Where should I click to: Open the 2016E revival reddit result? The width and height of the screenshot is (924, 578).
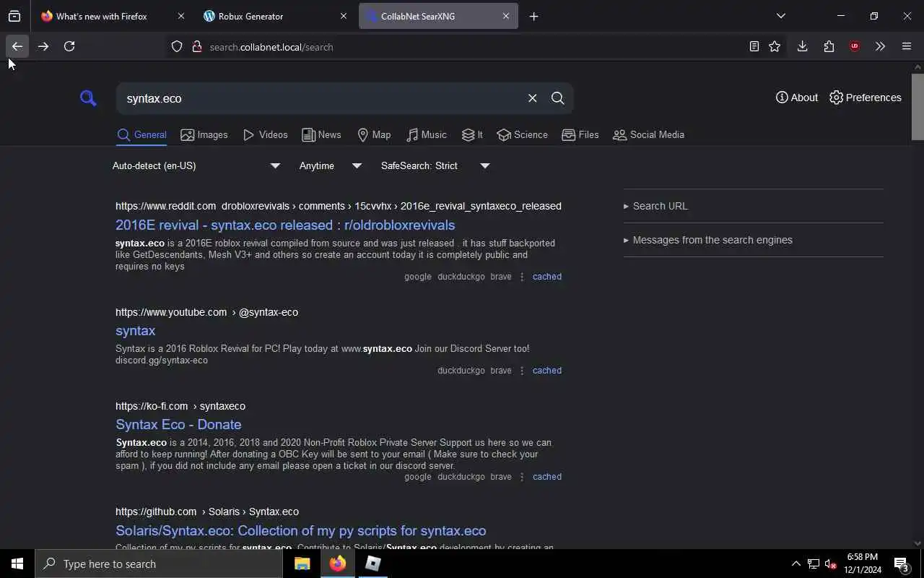285,225
